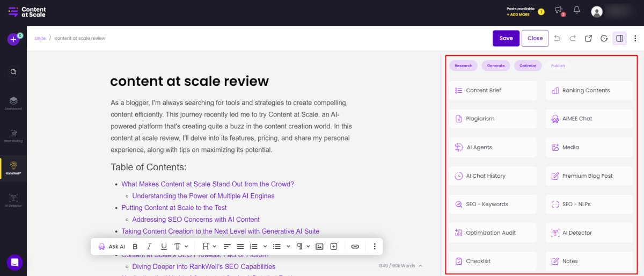Insert a numbered list
This screenshot has height=276, width=644.
[254, 246]
